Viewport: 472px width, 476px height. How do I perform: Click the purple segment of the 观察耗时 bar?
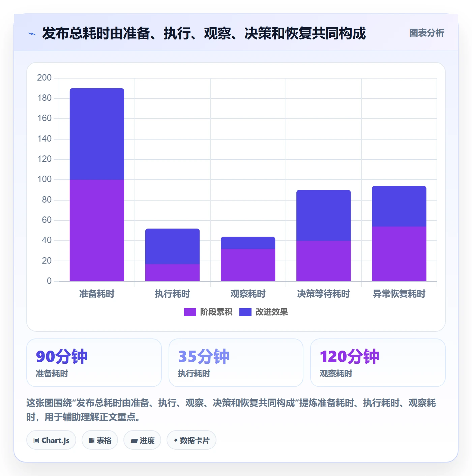(x=248, y=265)
